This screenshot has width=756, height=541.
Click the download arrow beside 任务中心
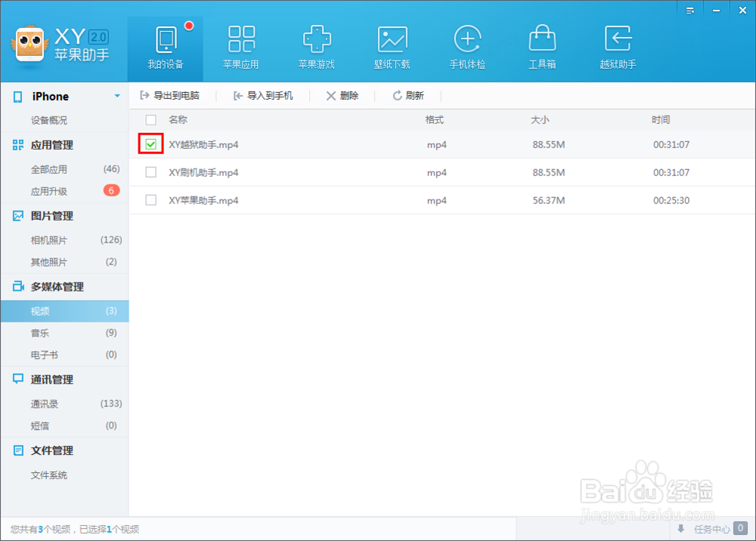(x=681, y=528)
